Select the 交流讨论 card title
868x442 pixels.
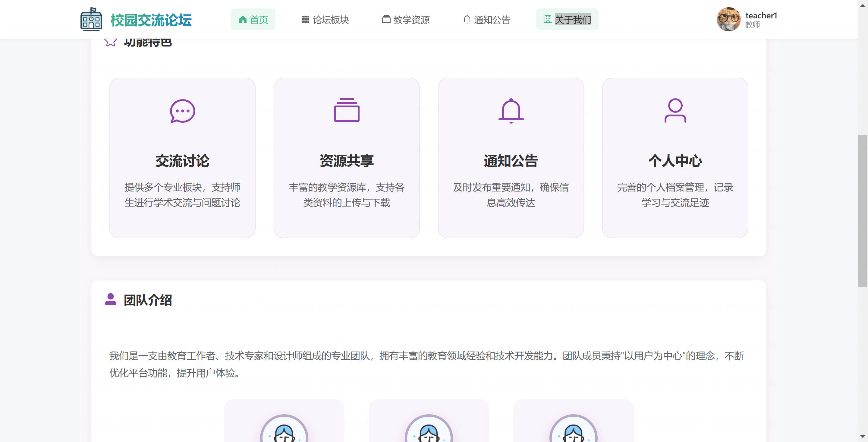pos(182,161)
